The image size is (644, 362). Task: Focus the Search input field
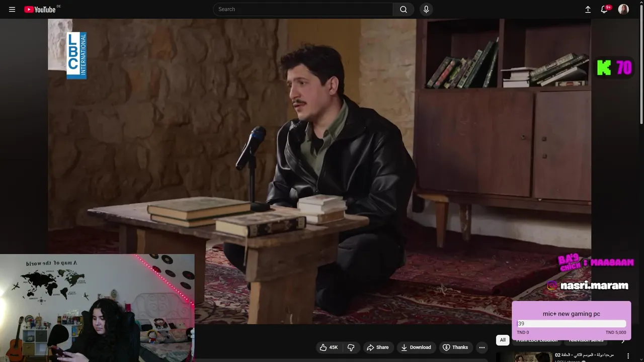(303, 9)
